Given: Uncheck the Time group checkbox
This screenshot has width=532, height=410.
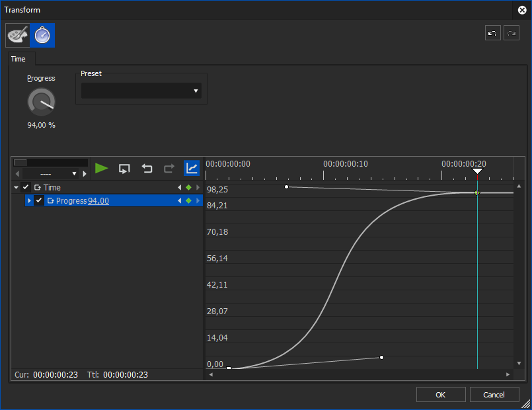Looking at the screenshot, I should pyautogui.click(x=26, y=187).
